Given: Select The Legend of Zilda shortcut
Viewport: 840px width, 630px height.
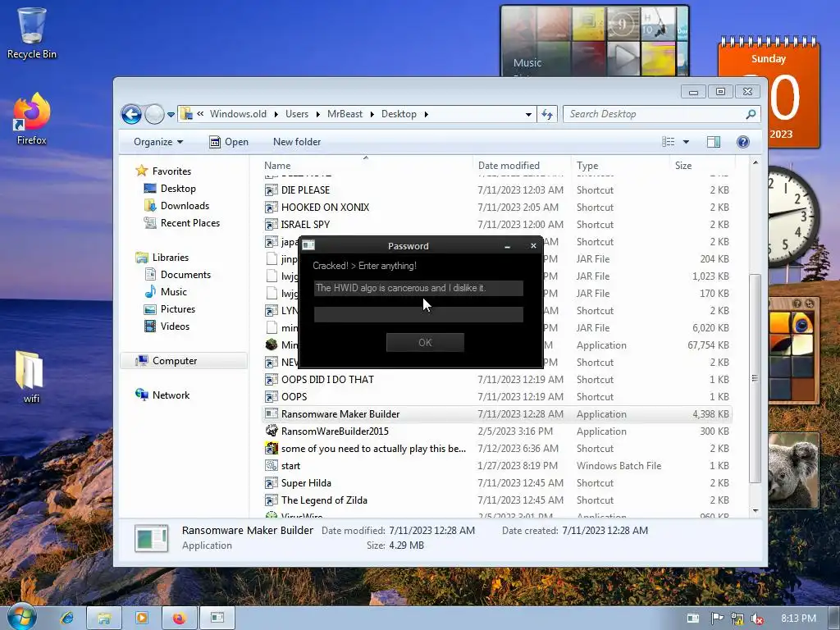Looking at the screenshot, I should (324, 500).
